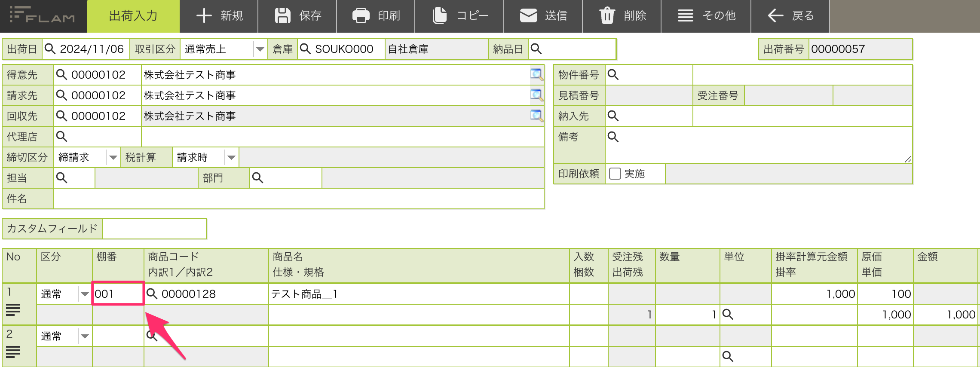The width and height of the screenshot is (980, 367).
Task: Search 請求先 with magnifier icon
Action: tap(62, 95)
